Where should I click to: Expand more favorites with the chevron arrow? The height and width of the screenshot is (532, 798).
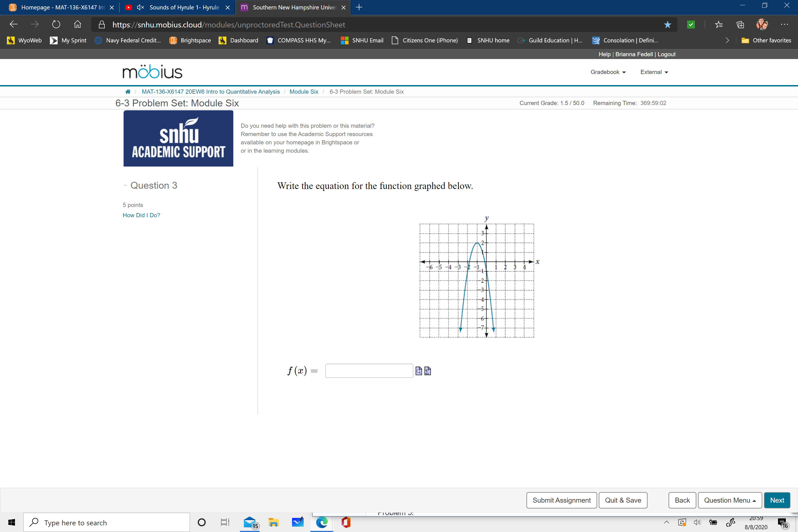click(727, 40)
